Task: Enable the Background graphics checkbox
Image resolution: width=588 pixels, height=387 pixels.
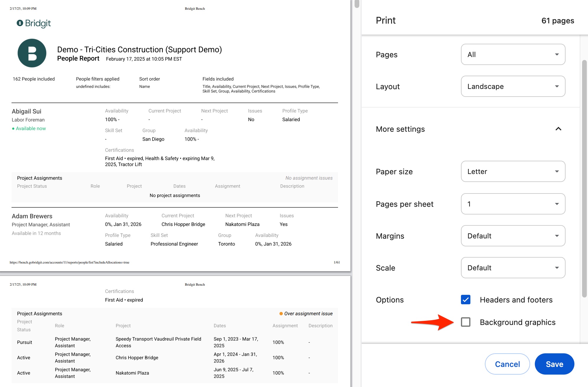Action: pos(466,322)
